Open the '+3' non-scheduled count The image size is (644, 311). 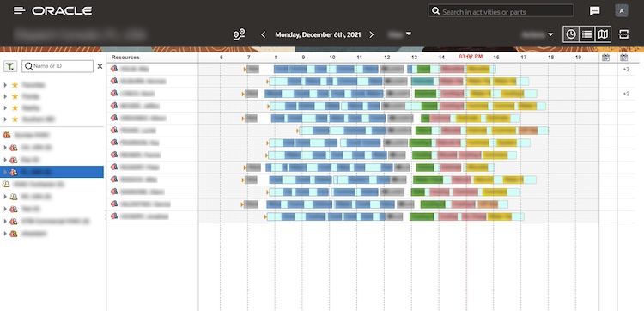coord(626,69)
